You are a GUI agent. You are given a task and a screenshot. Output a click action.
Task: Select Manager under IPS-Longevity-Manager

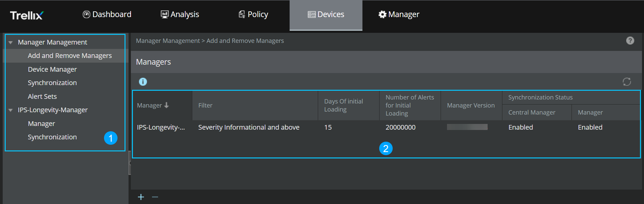pyautogui.click(x=42, y=124)
